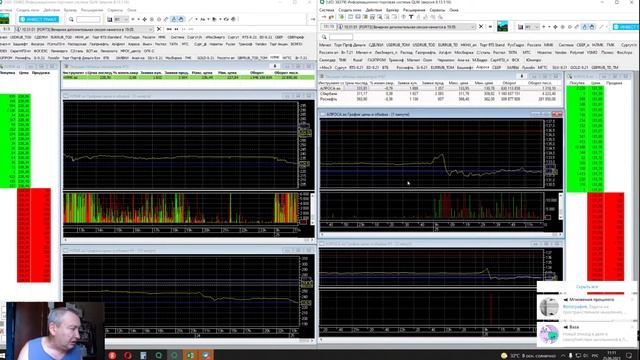The width and height of the screenshot is (640, 360).
Task: Click the save icon in left QUIK toolbar
Action: (109, 19)
